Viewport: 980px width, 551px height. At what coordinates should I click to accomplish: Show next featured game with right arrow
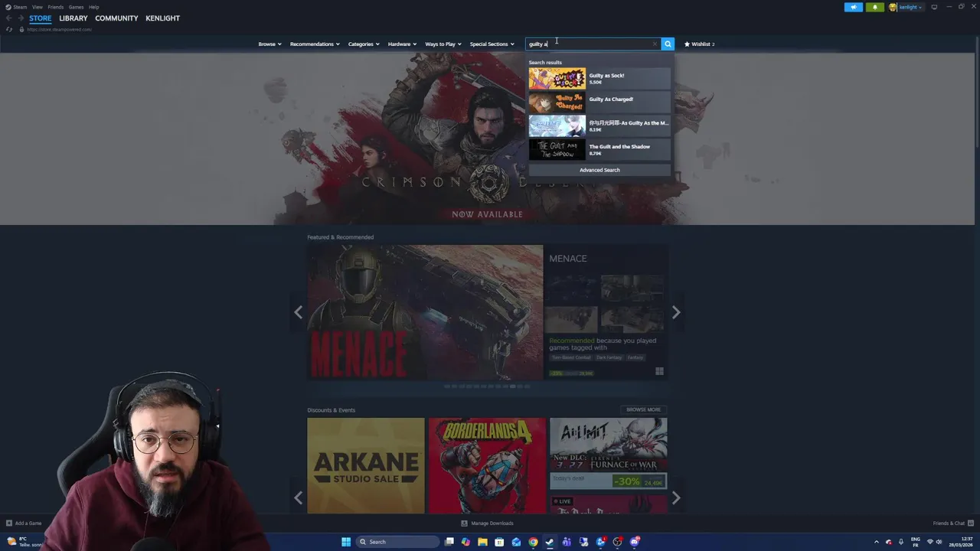pyautogui.click(x=675, y=312)
